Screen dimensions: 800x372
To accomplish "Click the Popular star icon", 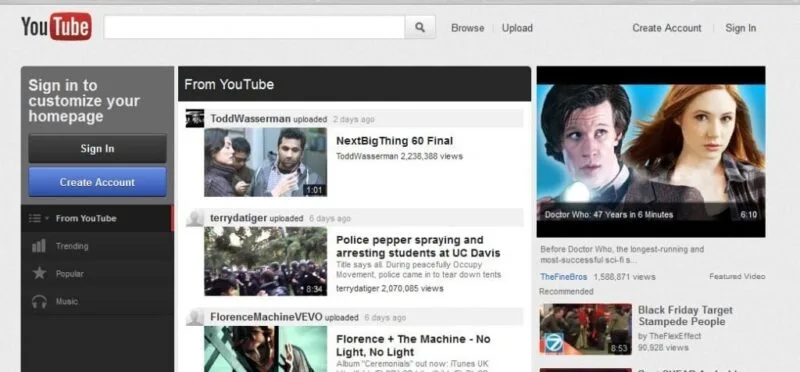I will coord(39,274).
